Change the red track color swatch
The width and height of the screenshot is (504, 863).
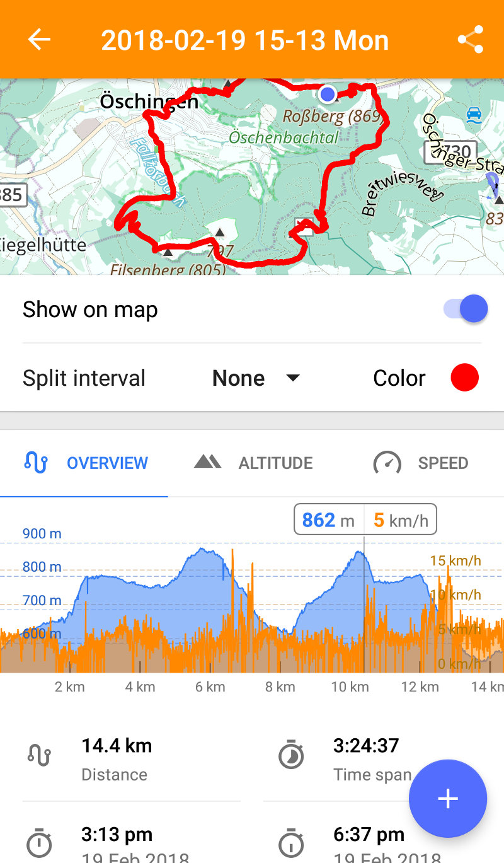[464, 378]
